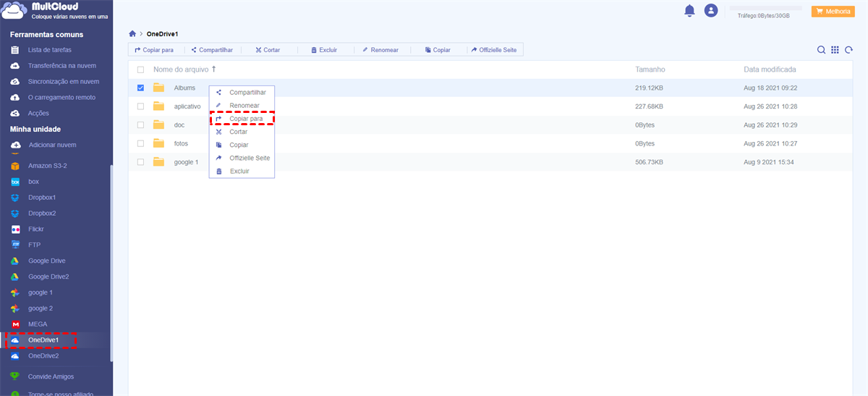Click the traffic usage progress bar
The width and height of the screenshot is (868, 396).
(x=765, y=8)
